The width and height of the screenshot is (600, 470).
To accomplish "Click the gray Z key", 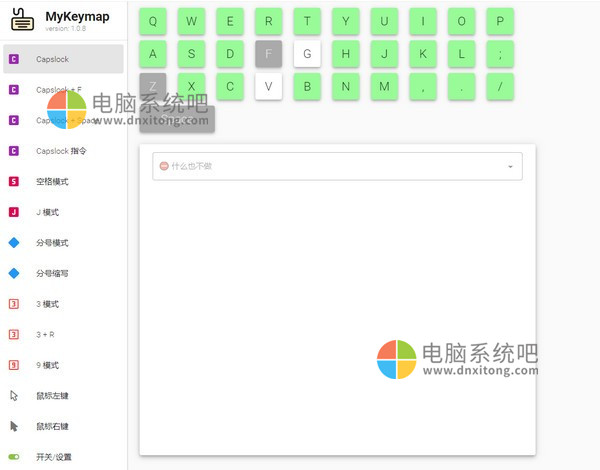I will (153, 86).
